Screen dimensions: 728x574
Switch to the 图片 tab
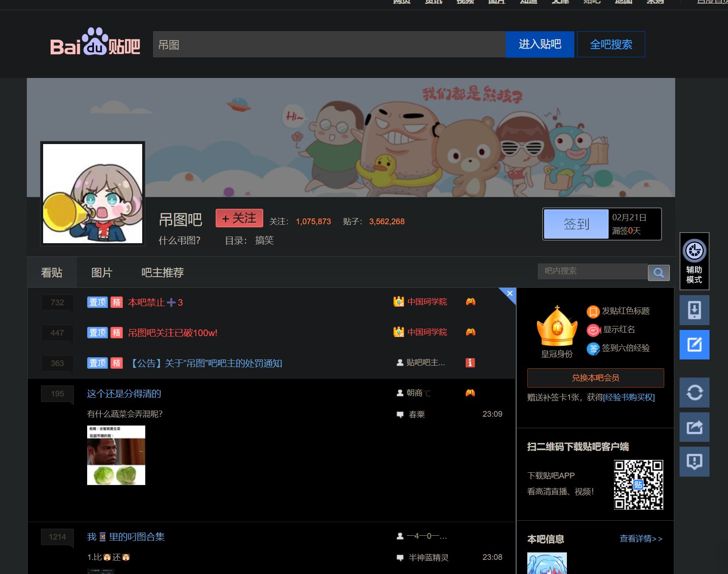[102, 273]
